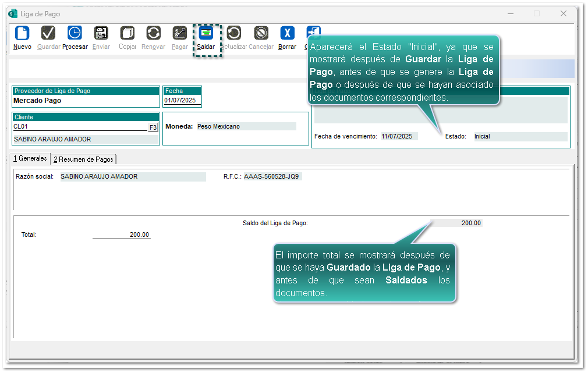The image size is (588, 373).
Task: Click the Renovar icon
Action: pyautogui.click(x=153, y=34)
